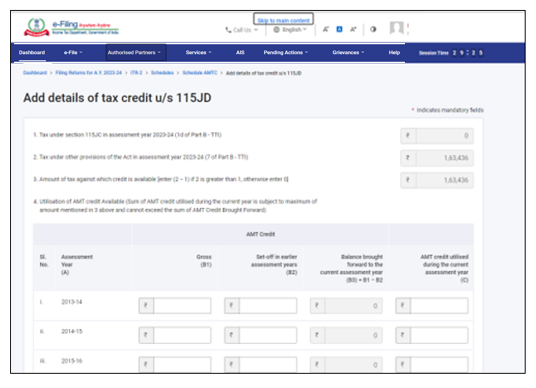Decrease font size with A- icon
This screenshot has width=536, height=388.
tap(325, 29)
